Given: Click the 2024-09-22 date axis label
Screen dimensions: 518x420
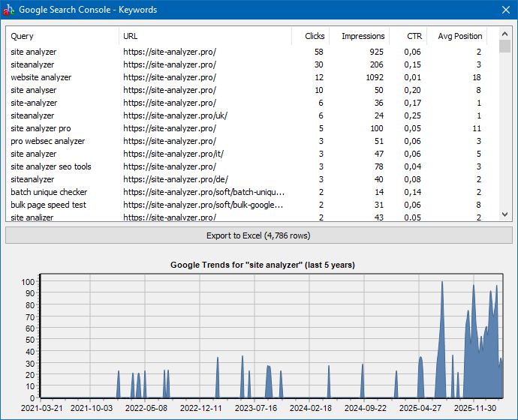Looking at the screenshot, I should pos(366,408).
